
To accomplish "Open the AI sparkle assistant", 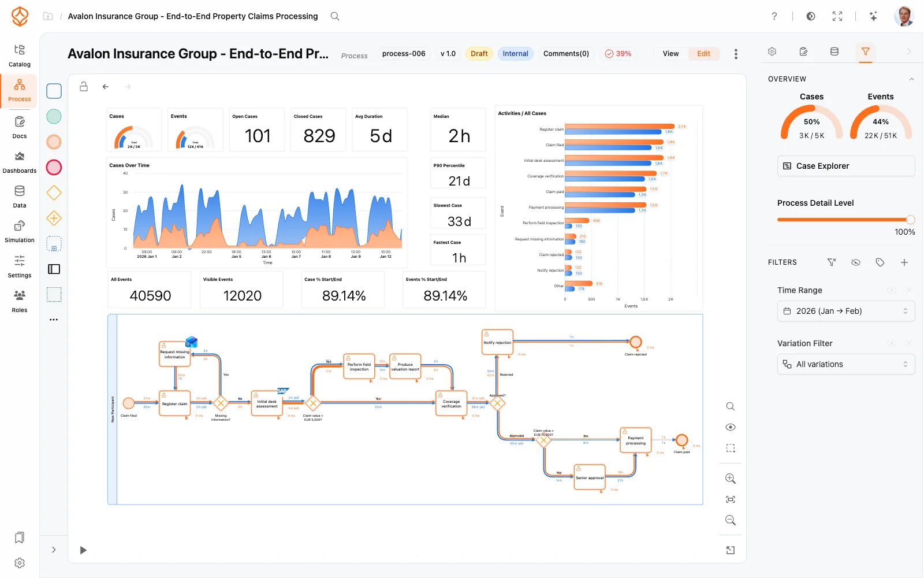I will (873, 16).
